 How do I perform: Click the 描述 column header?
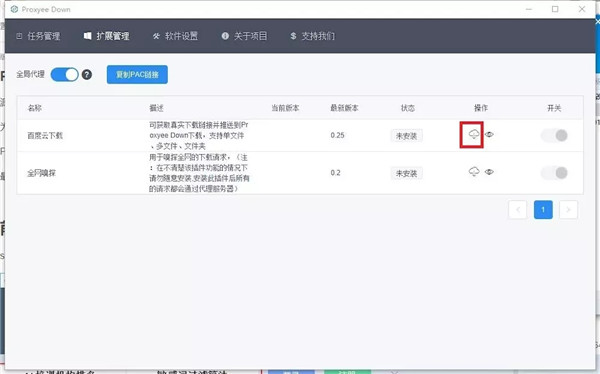click(157, 108)
